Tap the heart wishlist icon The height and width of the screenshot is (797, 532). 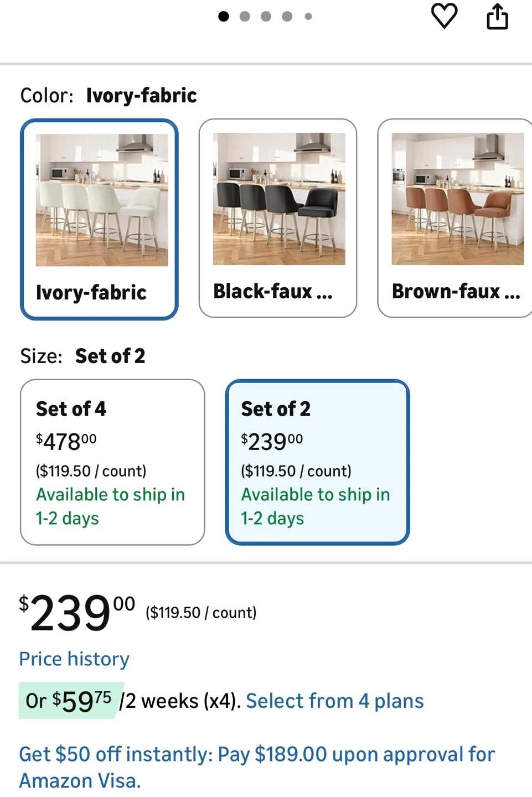[444, 16]
